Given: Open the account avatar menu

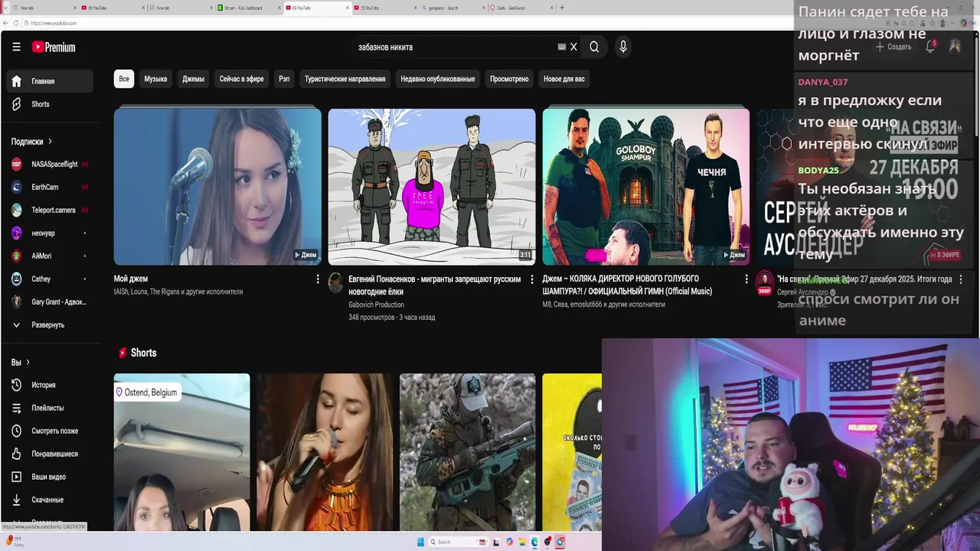Looking at the screenshot, I should pyautogui.click(x=955, y=47).
